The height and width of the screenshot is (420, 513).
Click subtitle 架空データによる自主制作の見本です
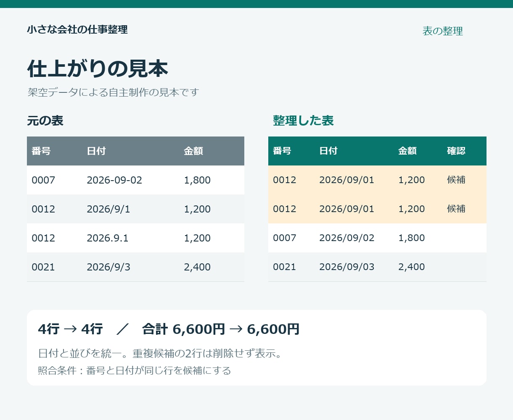pos(113,92)
